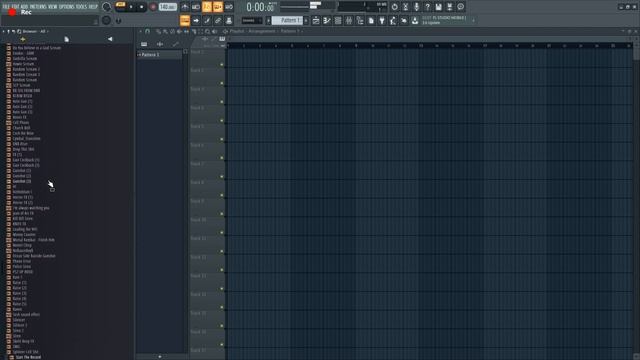Click the render export icon beside save
The image size is (640, 360).
click(x=449, y=7)
